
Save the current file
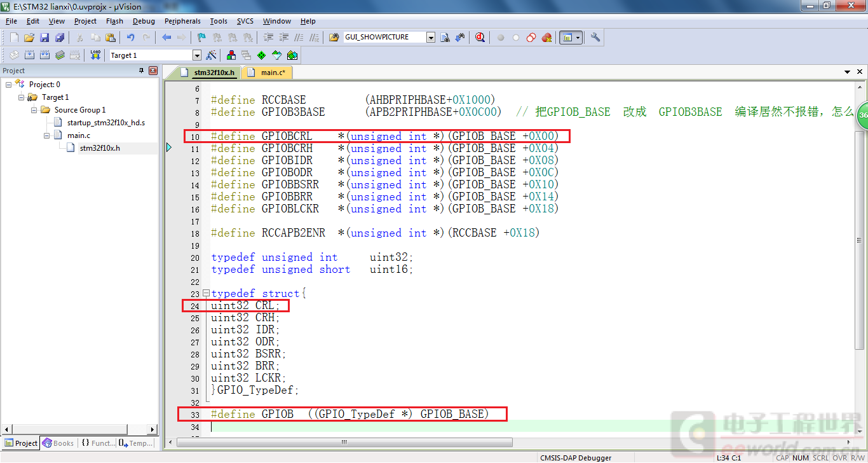click(44, 38)
